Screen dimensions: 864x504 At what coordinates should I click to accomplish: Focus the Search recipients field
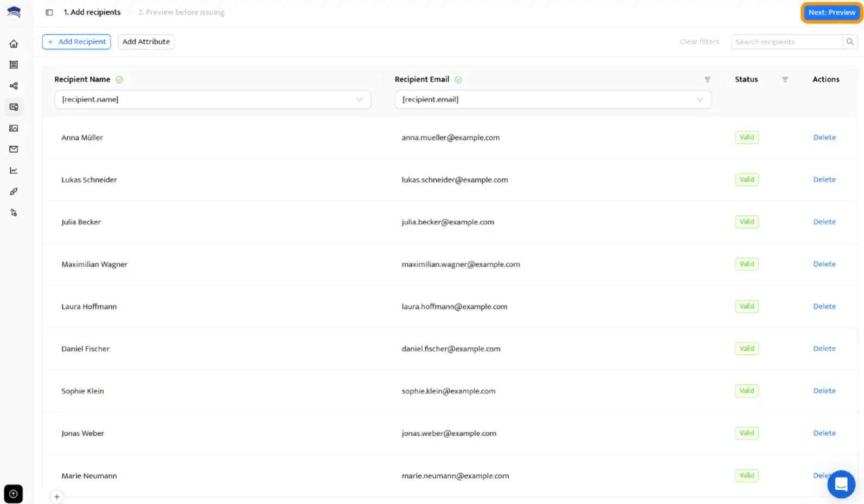point(787,42)
